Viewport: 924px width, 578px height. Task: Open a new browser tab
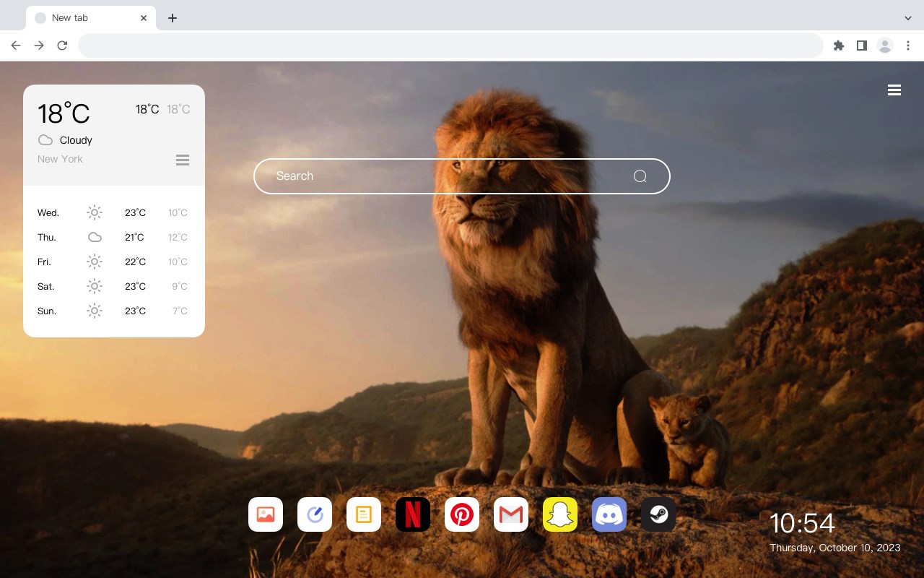[172, 18]
